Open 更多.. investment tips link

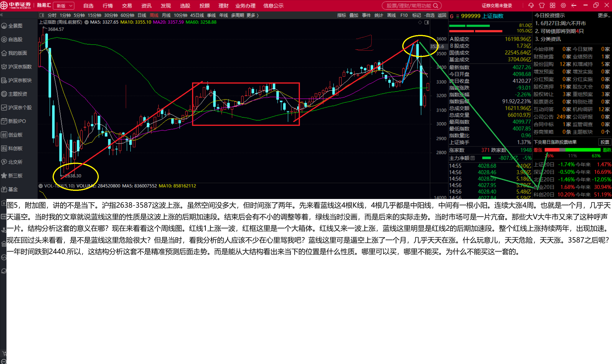(x=604, y=15)
